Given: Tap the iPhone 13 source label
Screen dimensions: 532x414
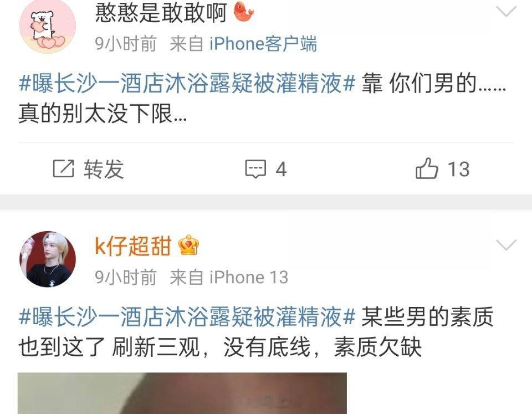Looking at the screenshot, I should (x=249, y=277).
